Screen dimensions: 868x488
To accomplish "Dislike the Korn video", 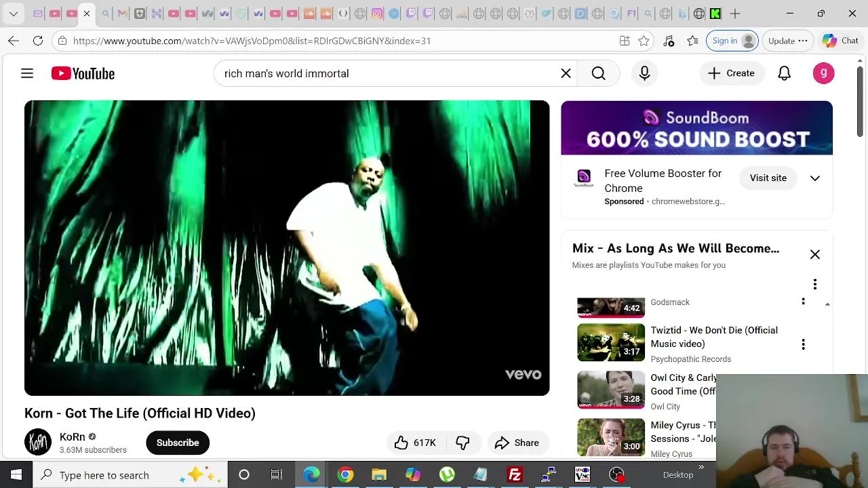I will (463, 443).
